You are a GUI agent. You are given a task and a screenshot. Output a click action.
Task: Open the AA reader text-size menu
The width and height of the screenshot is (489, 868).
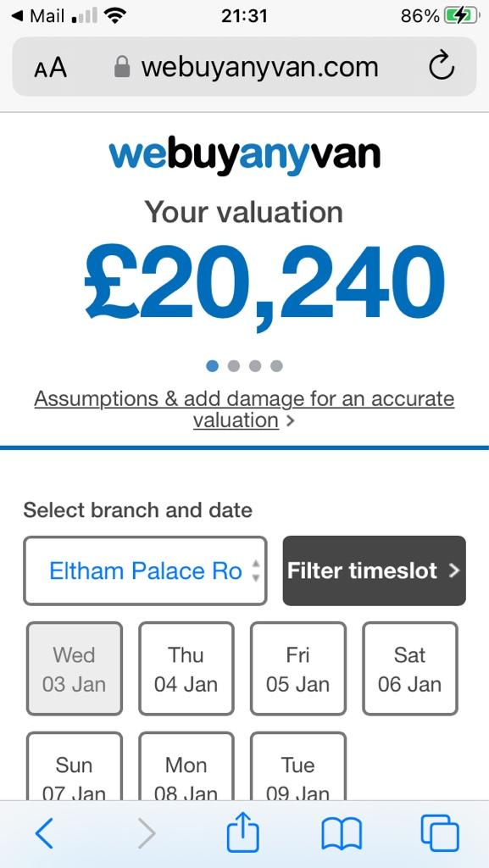point(50,68)
